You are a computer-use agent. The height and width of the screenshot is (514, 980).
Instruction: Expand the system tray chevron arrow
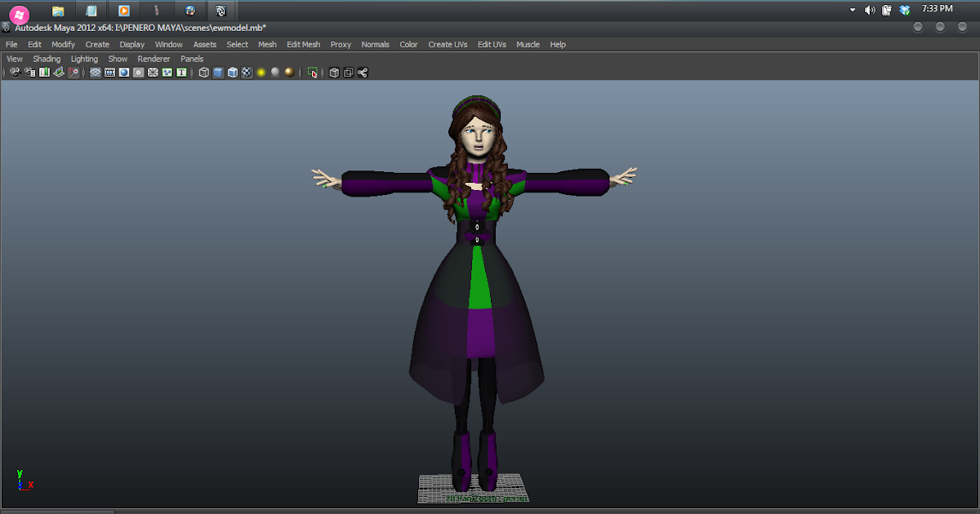coord(853,10)
